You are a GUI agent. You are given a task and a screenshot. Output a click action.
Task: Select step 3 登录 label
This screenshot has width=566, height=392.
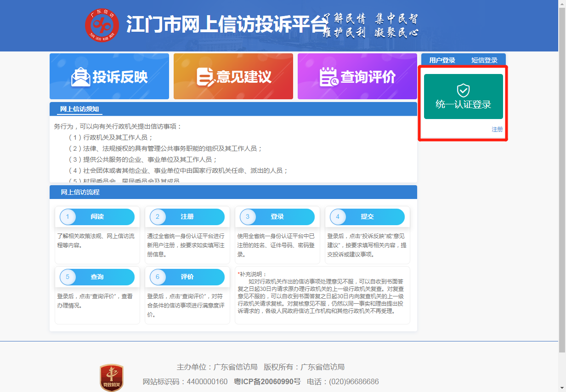point(277,217)
